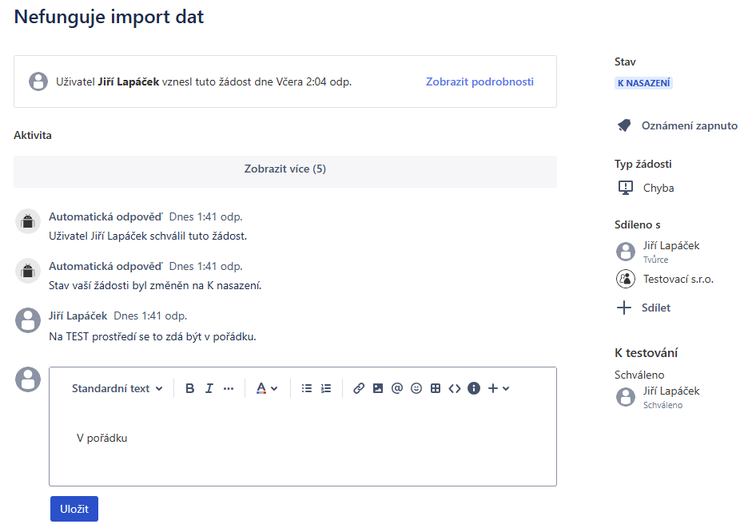The height and width of the screenshot is (532, 756).
Task: Open the Zobrazit podrobnosti link
Action: (x=479, y=81)
